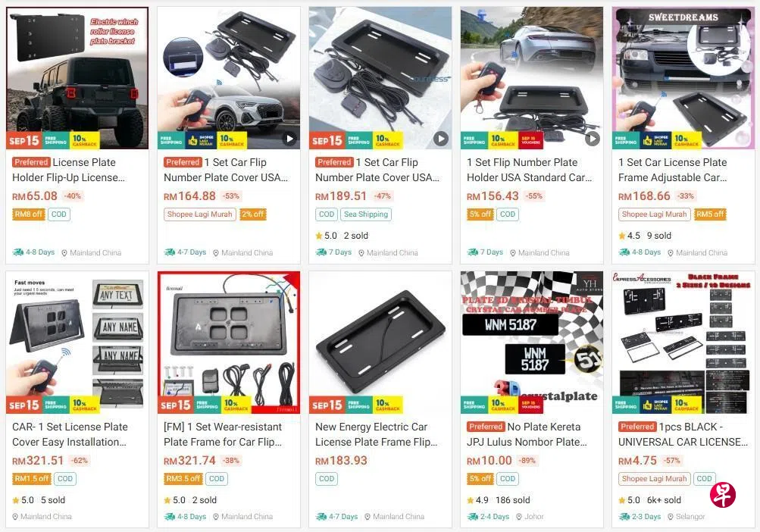The width and height of the screenshot is (760, 532).
Task: Play video on RM164.88 Car Flip listing
Action: [289, 139]
